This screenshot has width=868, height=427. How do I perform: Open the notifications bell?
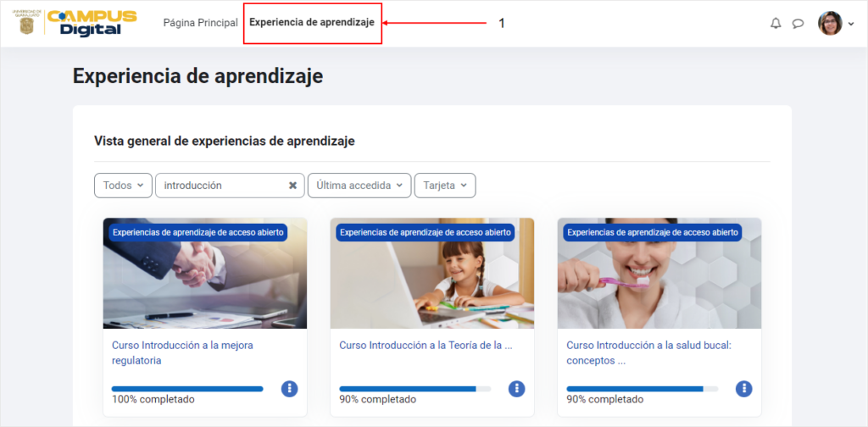click(x=776, y=23)
